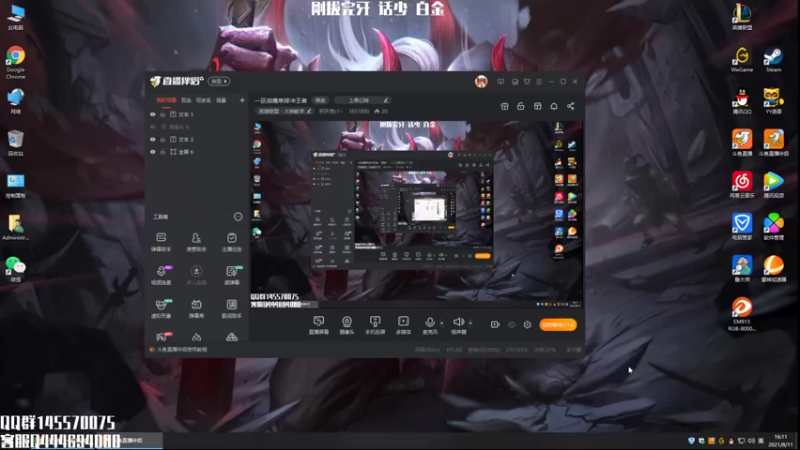Click the stream preview area
This screenshot has height=450, width=800.
coord(416,214)
